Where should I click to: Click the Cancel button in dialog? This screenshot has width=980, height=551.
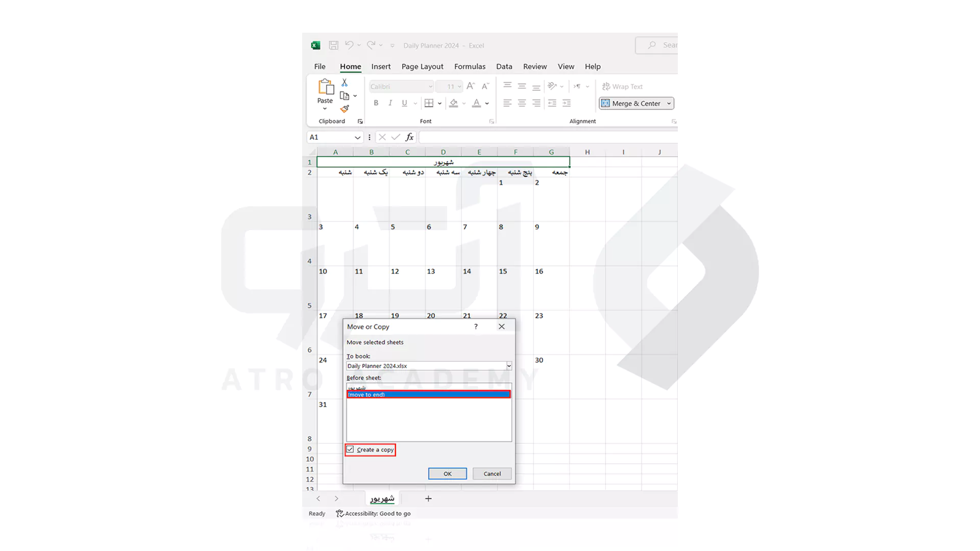492,473
